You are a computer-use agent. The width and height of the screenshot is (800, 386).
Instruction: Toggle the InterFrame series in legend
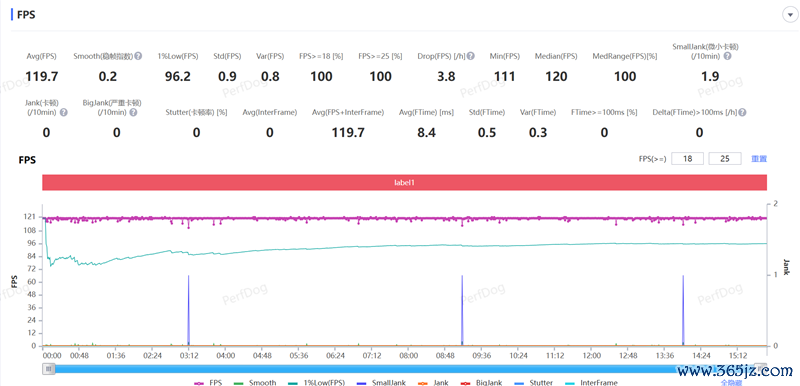pos(592,382)
